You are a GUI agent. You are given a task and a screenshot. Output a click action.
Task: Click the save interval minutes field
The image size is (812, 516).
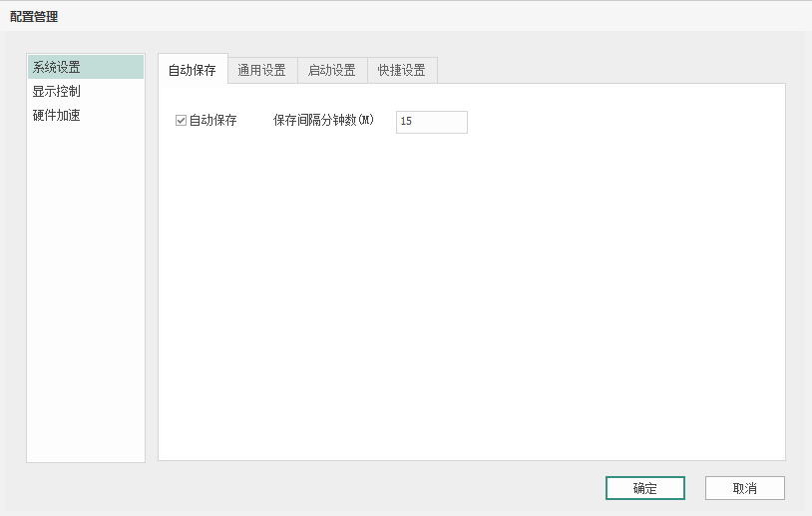pyautogui.click(x=431, y=122)
